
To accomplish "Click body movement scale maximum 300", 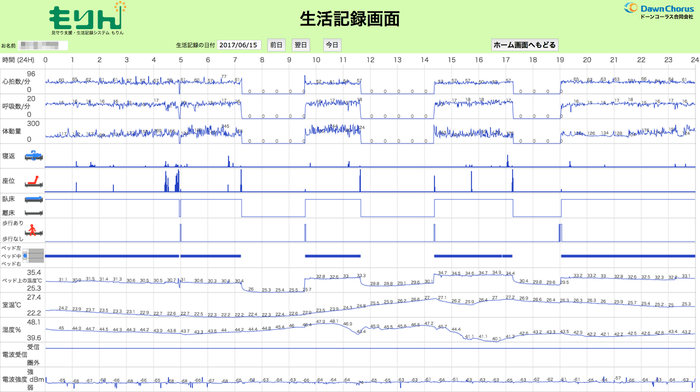I will (33, 124).
